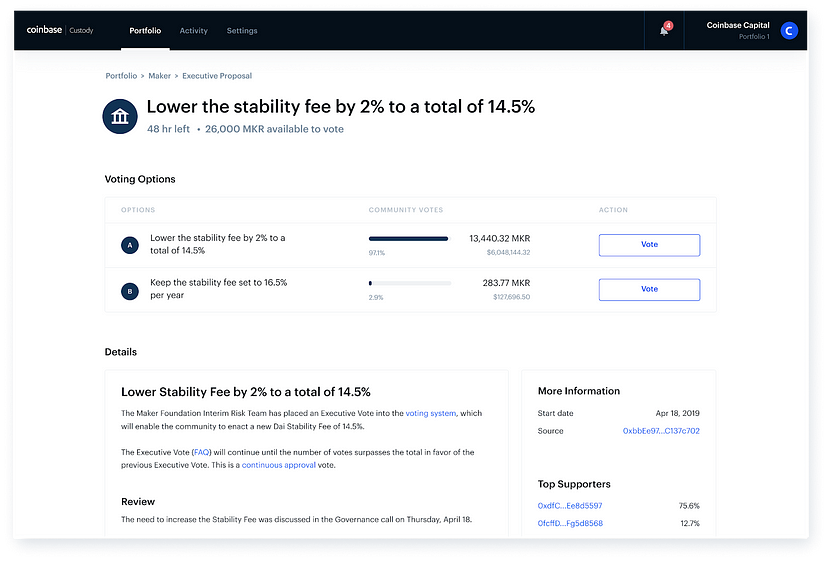Click the Details section heading

click(x=120, y=352)
